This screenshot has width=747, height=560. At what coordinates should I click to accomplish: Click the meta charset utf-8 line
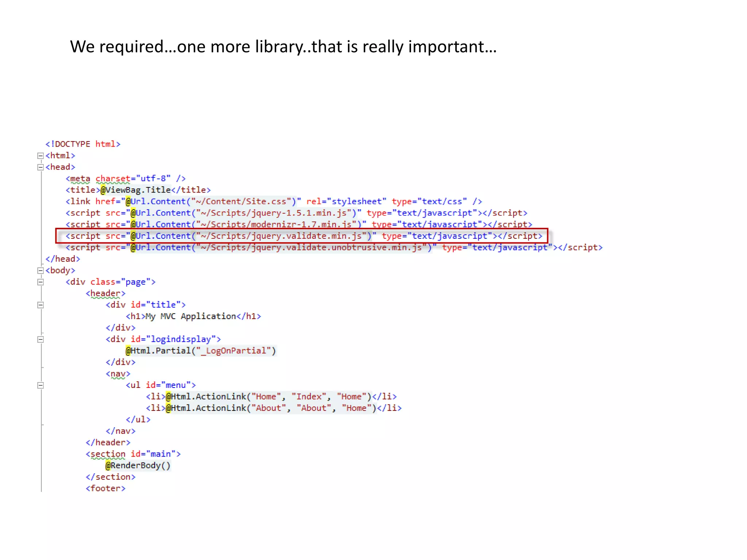[x=125, y=179]
